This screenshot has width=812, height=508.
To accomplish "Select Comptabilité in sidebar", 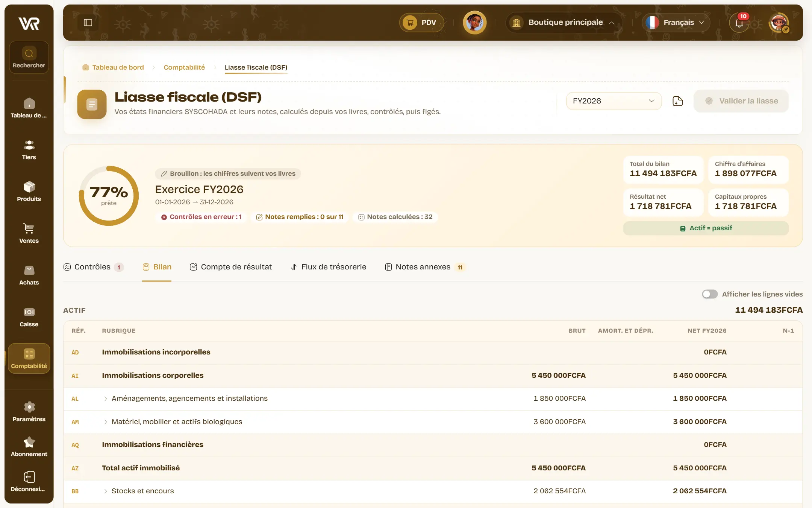I will 29,358.
